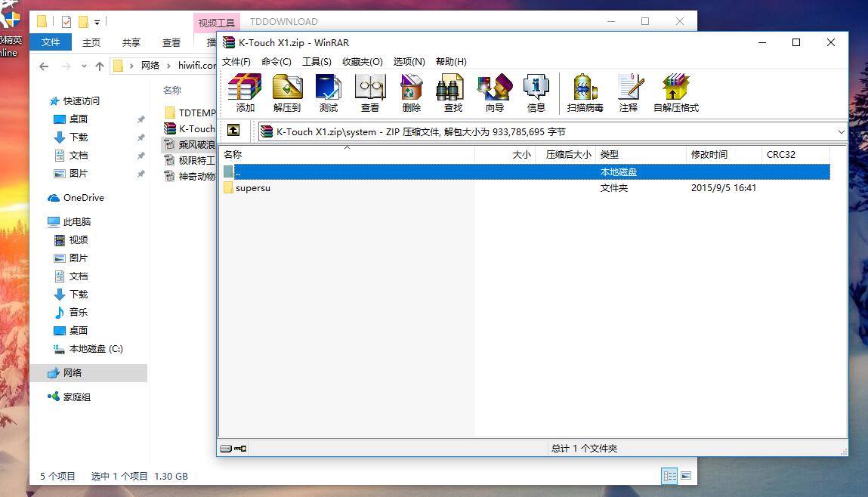This screenshot has height=497, width=868.
Task: Expand the 快速访问 tree node
Action: (x=42, y=101)
